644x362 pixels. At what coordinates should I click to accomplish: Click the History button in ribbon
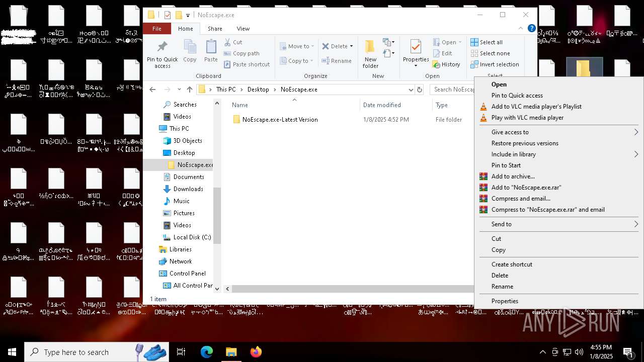click(446, 64)
